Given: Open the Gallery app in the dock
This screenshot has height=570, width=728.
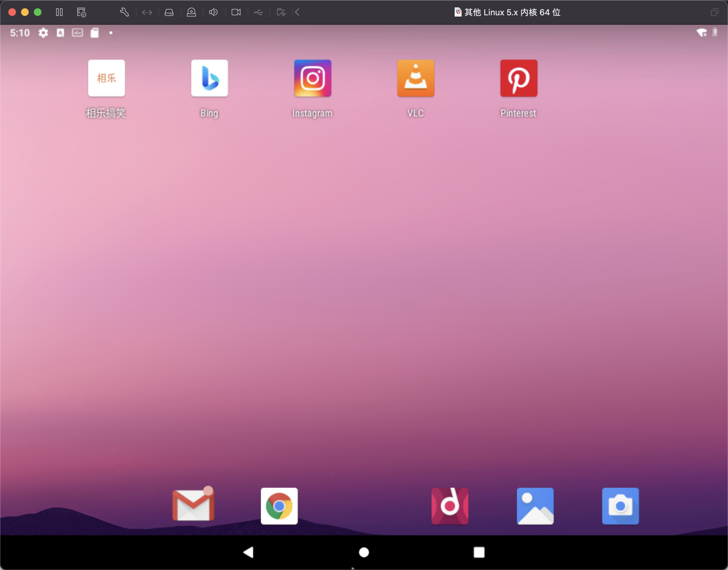Looking at the screenshot, I should [535, 506].
